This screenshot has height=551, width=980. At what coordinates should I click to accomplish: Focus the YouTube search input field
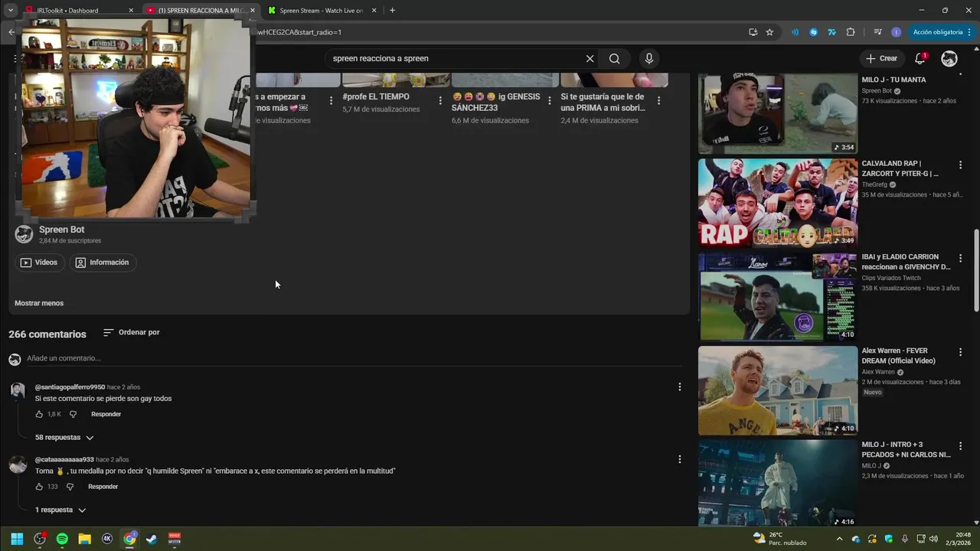click(454, 59)
